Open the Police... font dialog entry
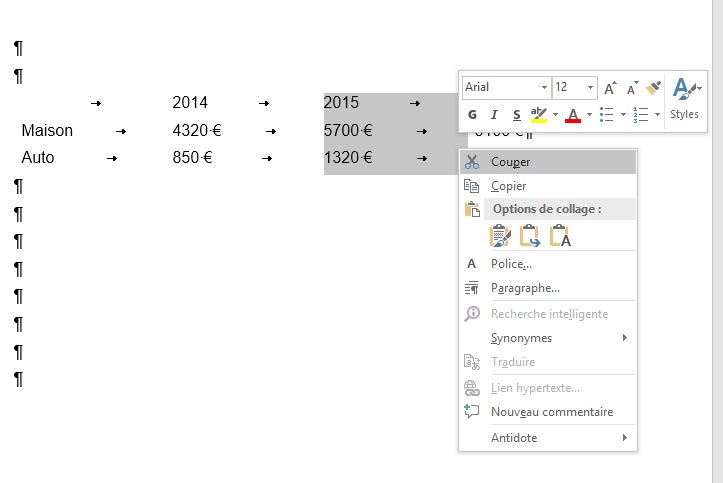 click(548, 264)
